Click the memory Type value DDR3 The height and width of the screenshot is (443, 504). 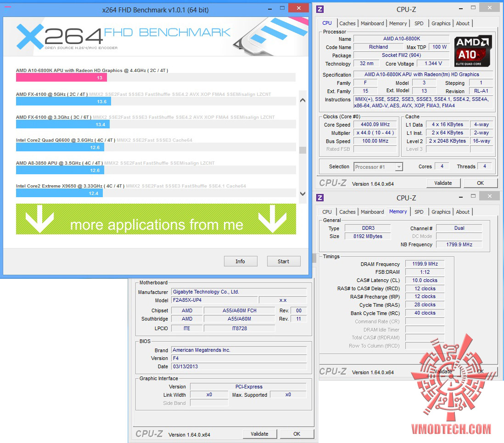pyautogui.click(x=368, y=228)
